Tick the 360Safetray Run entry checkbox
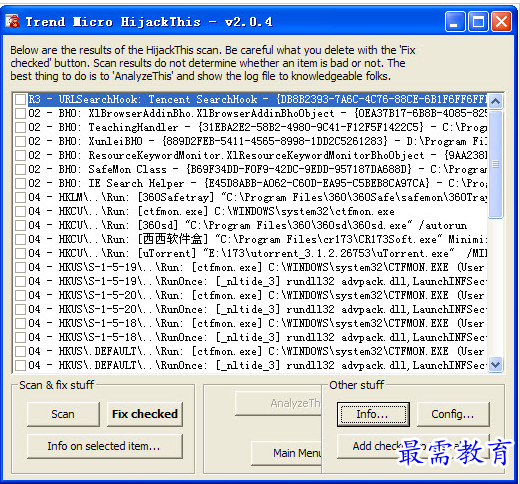The height and width of the screenshot is (484, 520). click(x=21, y=197)
